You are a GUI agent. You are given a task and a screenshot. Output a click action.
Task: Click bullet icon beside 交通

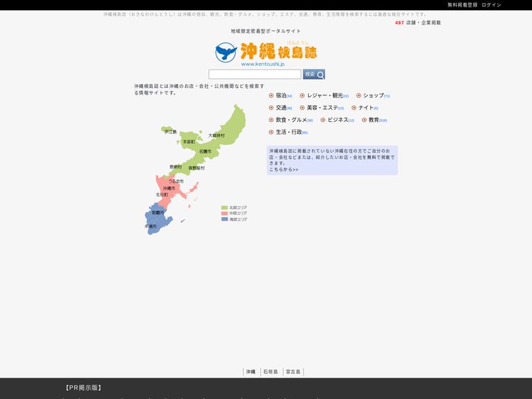click(x=271, y=108)
